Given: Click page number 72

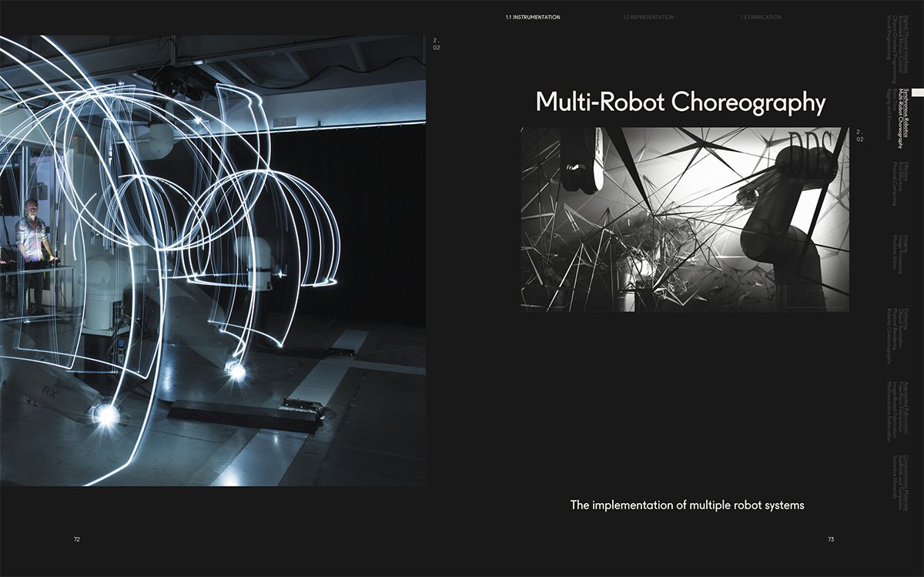Looking at the screenshot, I should pos(77,540).
